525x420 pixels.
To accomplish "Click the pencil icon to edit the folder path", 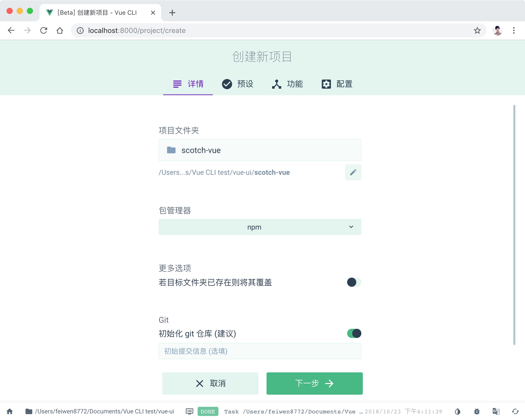I will click(353, 172).
